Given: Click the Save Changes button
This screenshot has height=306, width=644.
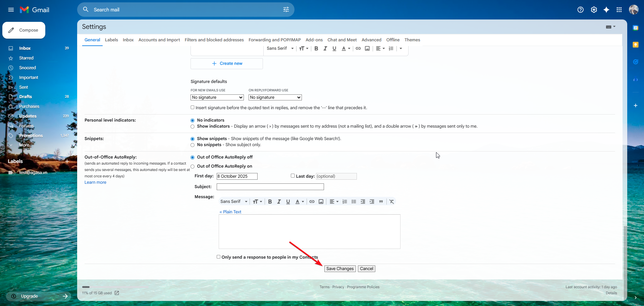Looking at the screenshot, I should pyautogui.click(x=340, y=269).
